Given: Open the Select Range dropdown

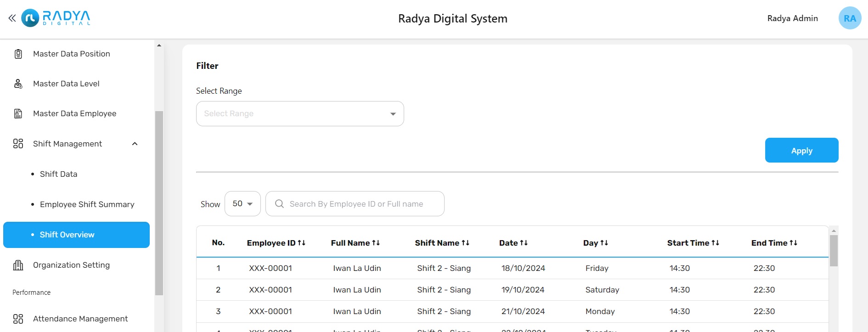Looking at the screenshot, I should coord(300,114).
